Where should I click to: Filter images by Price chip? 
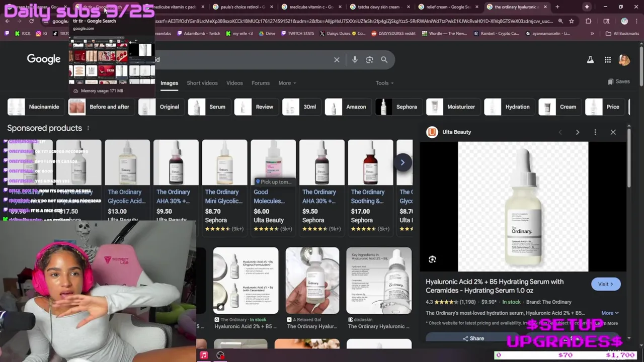click(x=605, y=107)
